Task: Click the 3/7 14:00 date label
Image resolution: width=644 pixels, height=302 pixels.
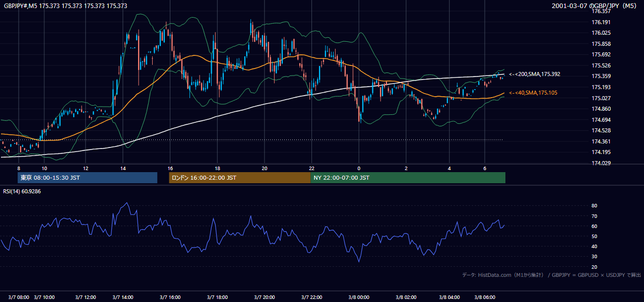Action: coord(123,297)
